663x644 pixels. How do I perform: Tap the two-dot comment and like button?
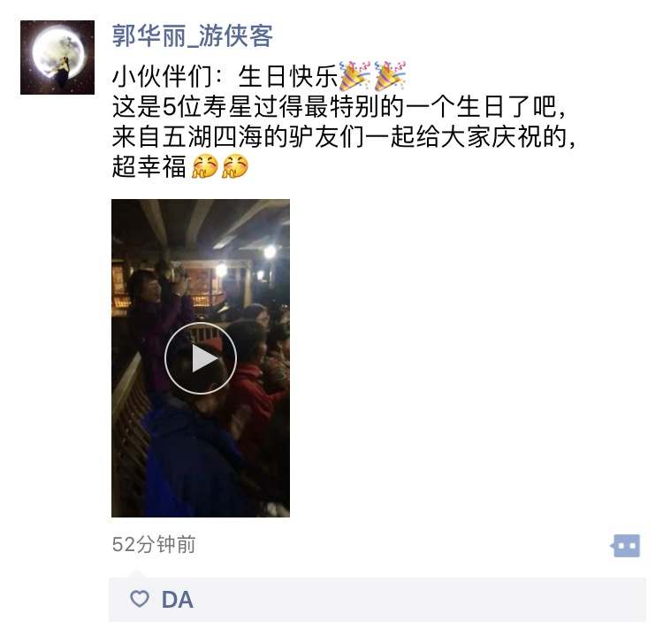(x=625, y=546)
